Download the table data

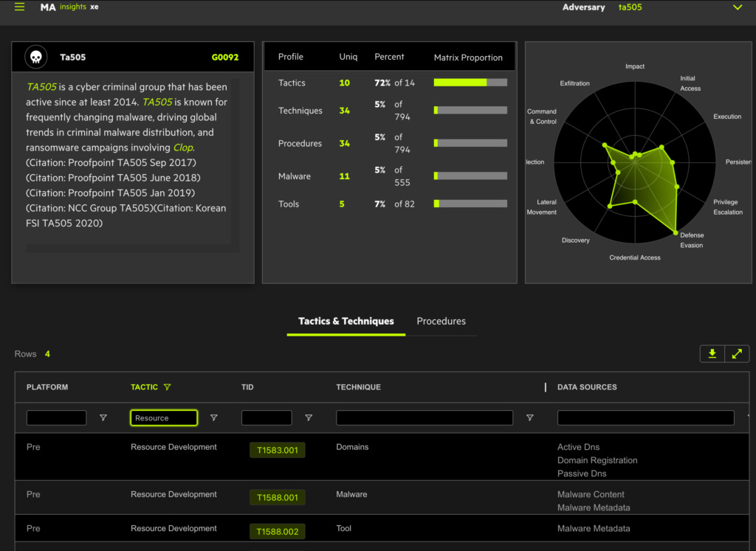point(712,353)
